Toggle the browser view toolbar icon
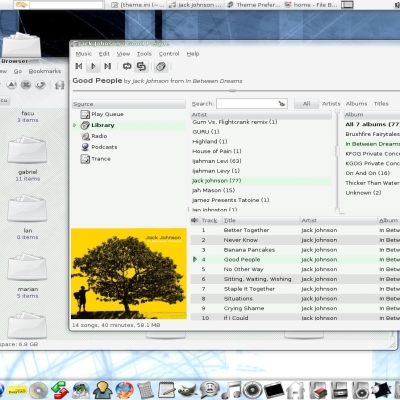400x400 pixels. (161, 66)
